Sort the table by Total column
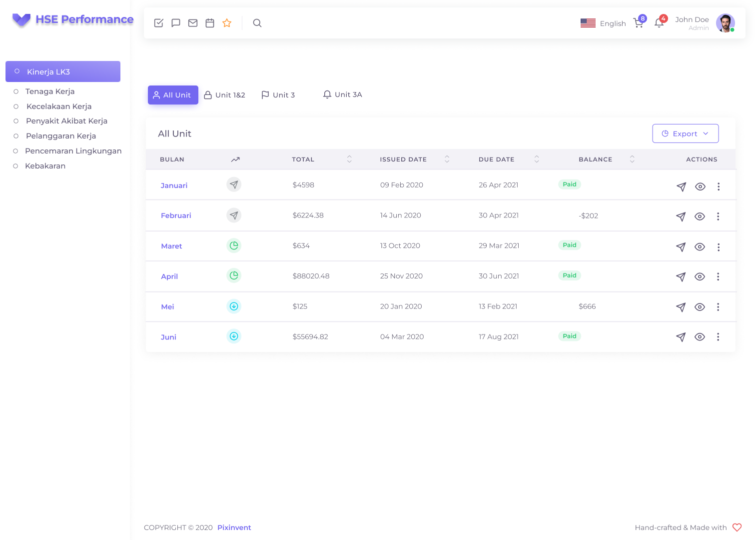Image resolution: width=756 pixels, height=540 pixels. click(x=349, y=159)
